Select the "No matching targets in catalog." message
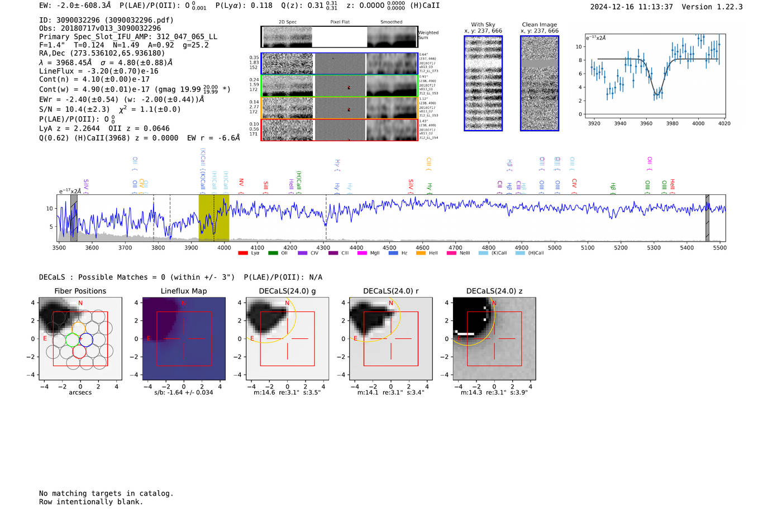Image resolution: width=782 pixels, height=532 pixels. pos(106,493)
